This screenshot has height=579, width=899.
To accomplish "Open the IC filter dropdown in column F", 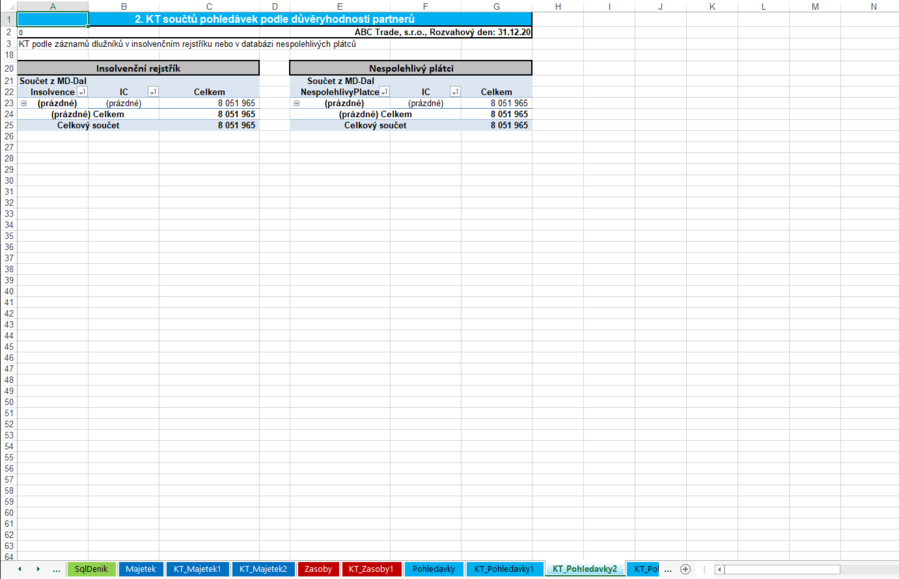I will (455, 92).
